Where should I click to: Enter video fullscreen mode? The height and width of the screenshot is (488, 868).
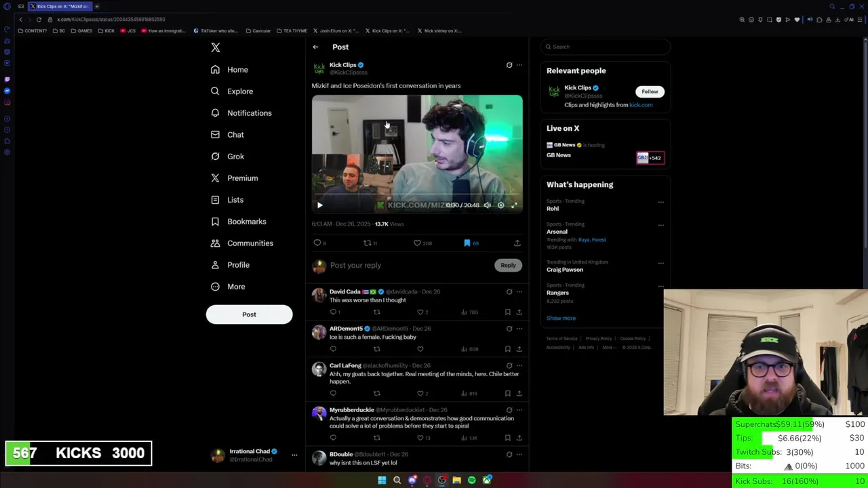[x=514, y=205]
